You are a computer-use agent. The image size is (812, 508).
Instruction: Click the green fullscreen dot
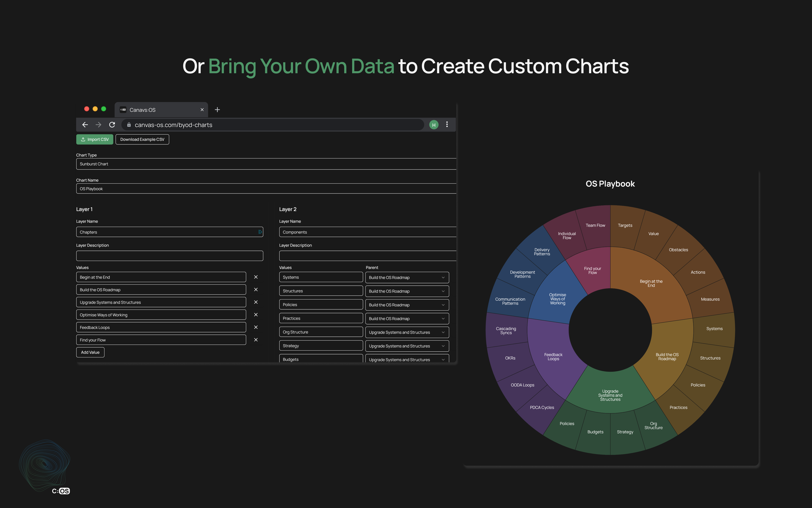[104, 109]
